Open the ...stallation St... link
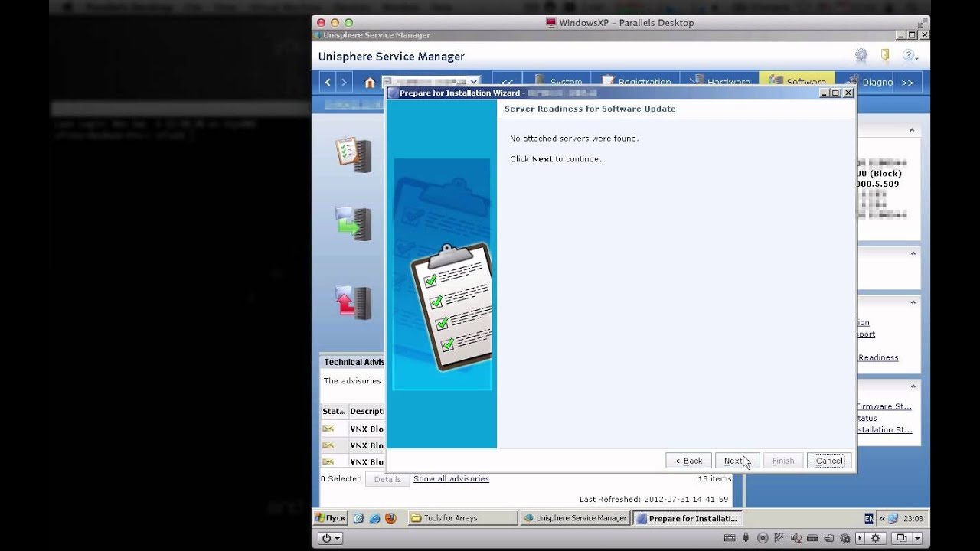980x551 pixels. point(884,429)
